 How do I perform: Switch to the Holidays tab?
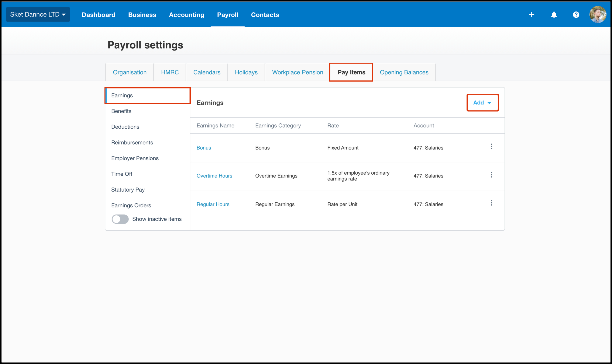[x=246, y=72]
